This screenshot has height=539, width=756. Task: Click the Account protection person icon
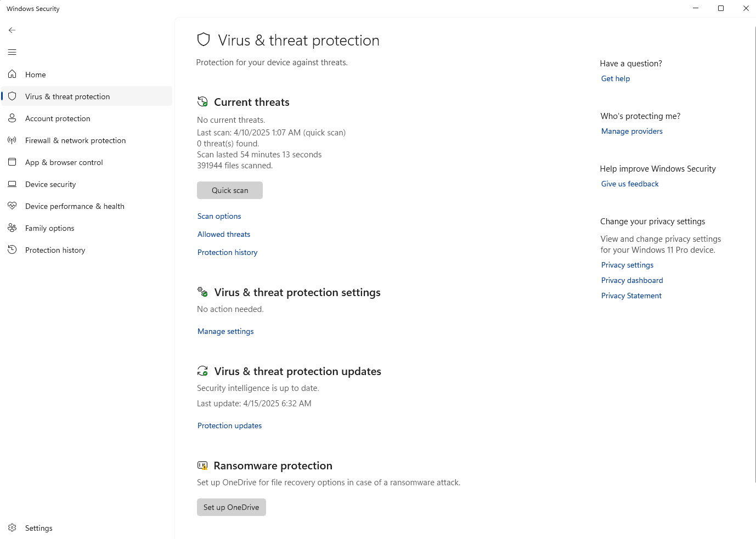pos(12,118)
